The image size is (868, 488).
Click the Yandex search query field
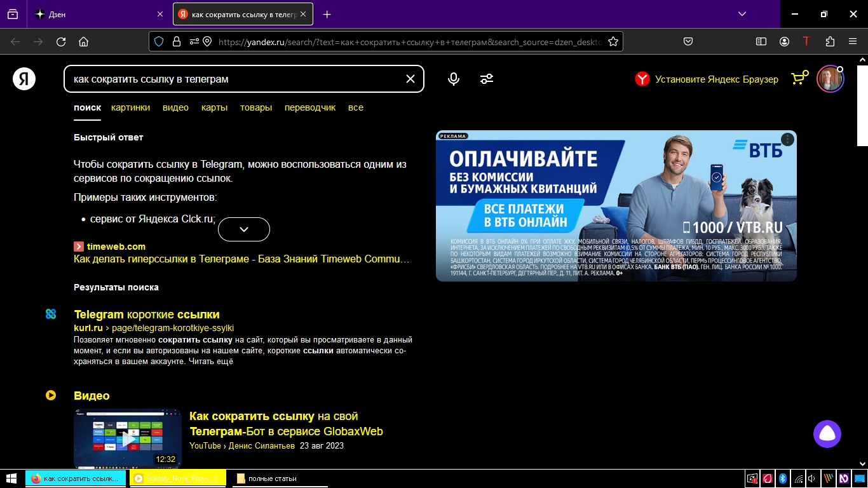(235, 79)
